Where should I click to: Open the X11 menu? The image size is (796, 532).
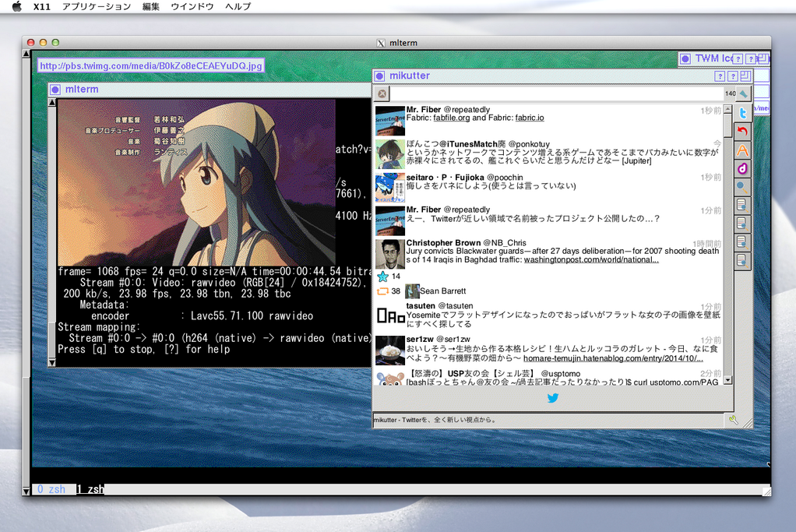(41, 6)
